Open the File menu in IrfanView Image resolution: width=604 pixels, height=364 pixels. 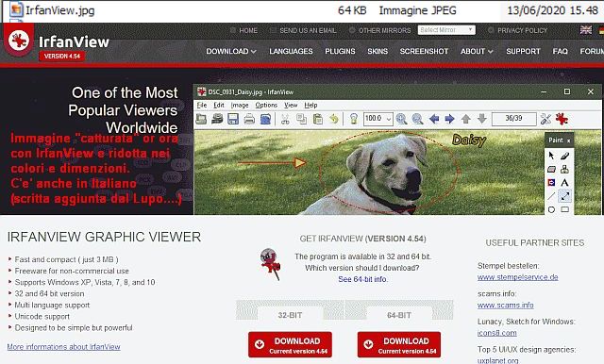[202, 105]
